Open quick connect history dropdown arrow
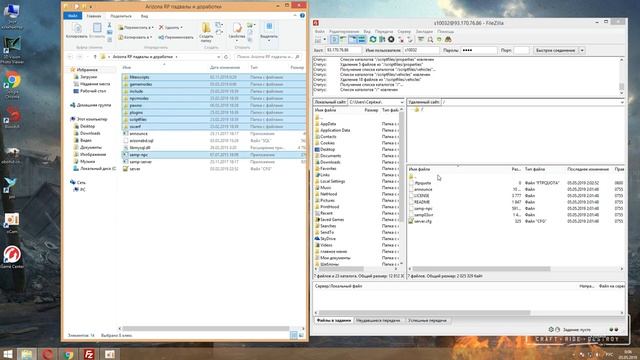640x360 pixels. click(582, 50)
